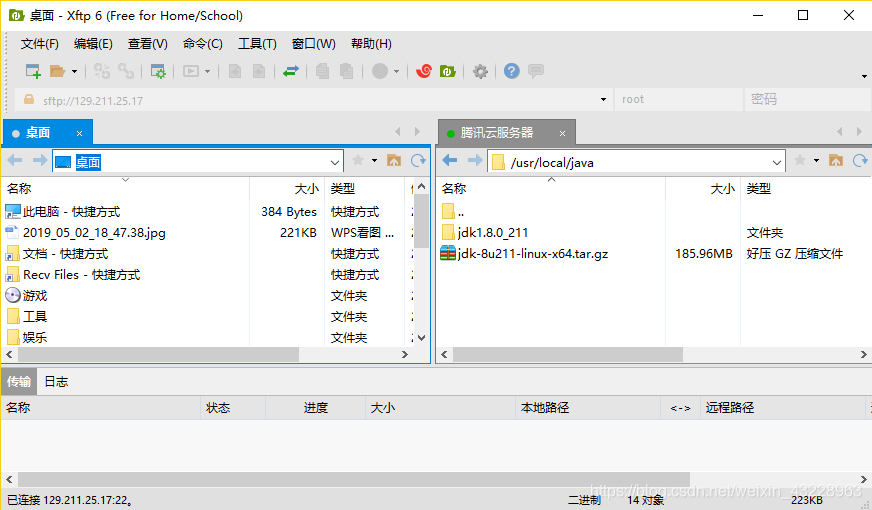
Task: Click the green Xftp toolbar icon
Action: click(x=448, y=71)
